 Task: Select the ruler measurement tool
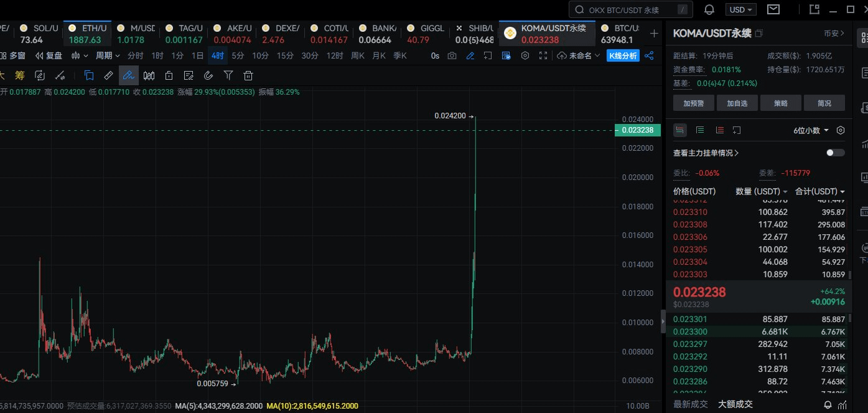(108, 75)
